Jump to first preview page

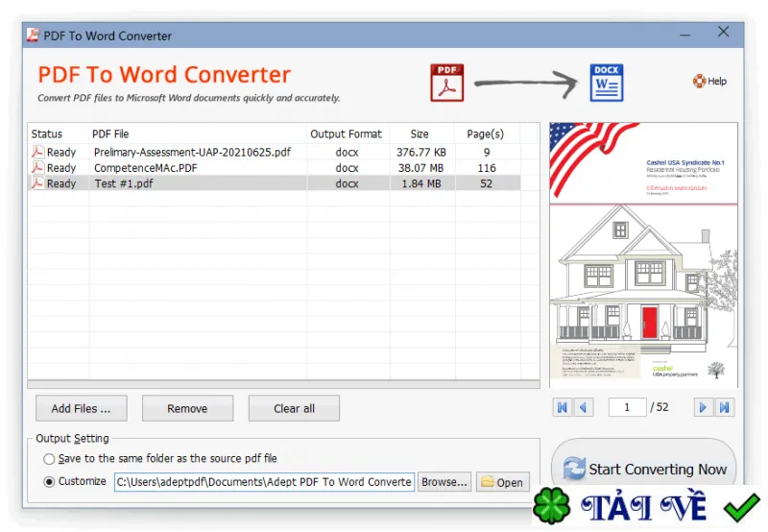pyautogui.click(x=563, y=407)
